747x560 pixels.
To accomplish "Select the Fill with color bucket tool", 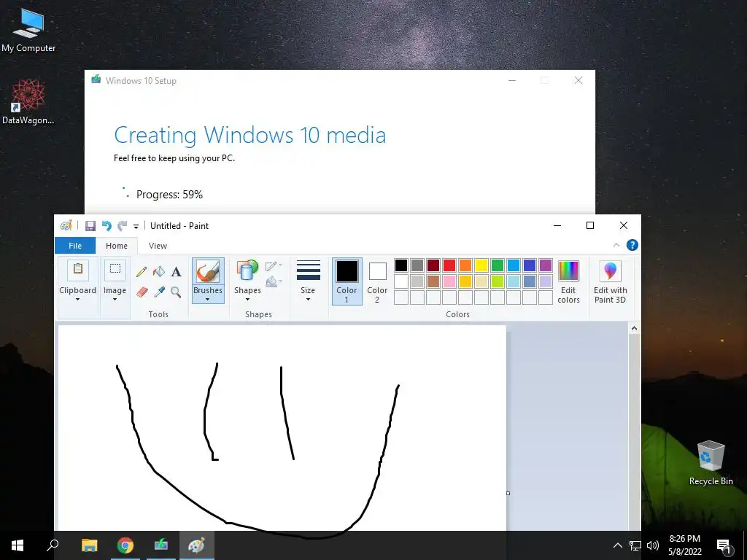I will point(158,271).
